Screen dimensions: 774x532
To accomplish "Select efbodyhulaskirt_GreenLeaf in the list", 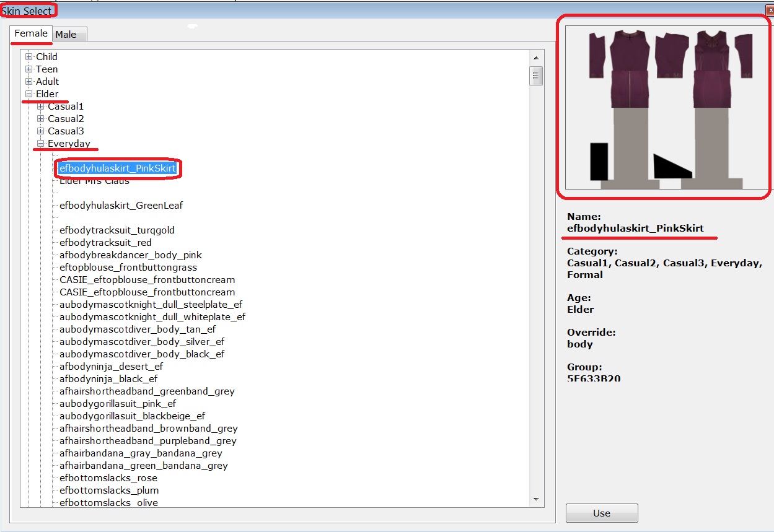I will [121, 206].
